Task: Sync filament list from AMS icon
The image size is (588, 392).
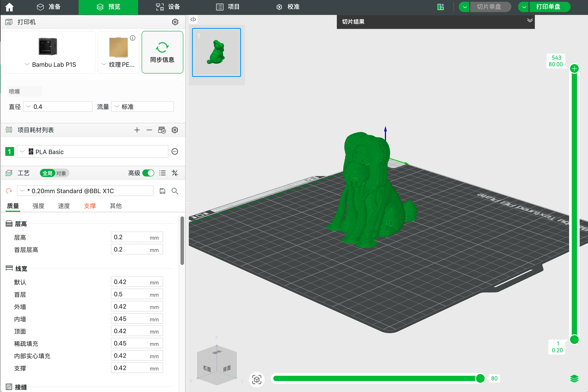Action: coord(162,130)
